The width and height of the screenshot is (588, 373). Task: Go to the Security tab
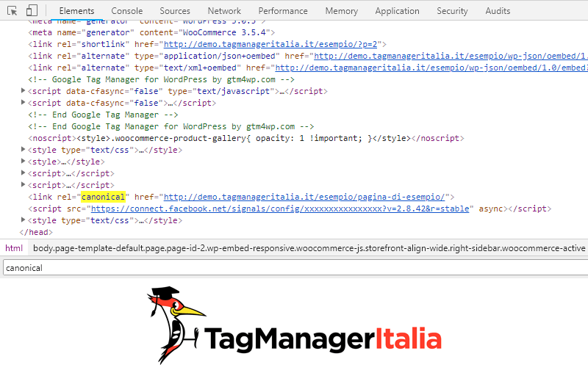(452, 11)
